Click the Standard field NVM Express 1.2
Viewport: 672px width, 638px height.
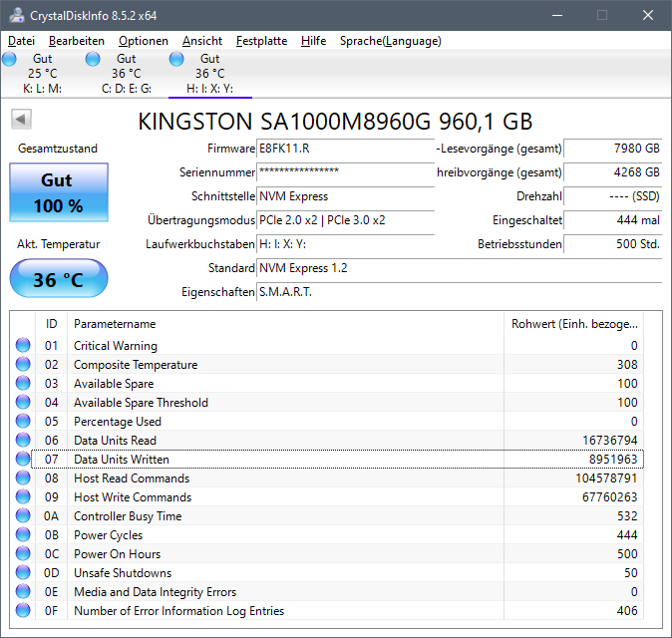[x=460, y=268]
